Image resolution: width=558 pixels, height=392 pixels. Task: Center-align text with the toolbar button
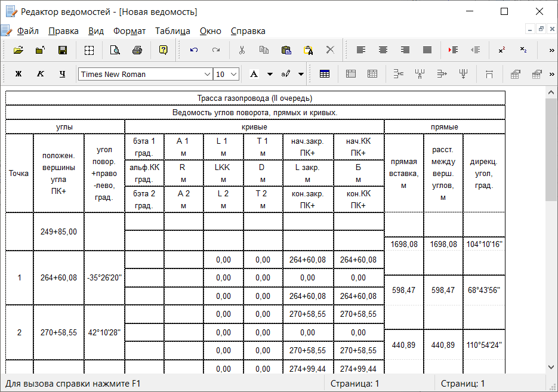coord(383,50)
